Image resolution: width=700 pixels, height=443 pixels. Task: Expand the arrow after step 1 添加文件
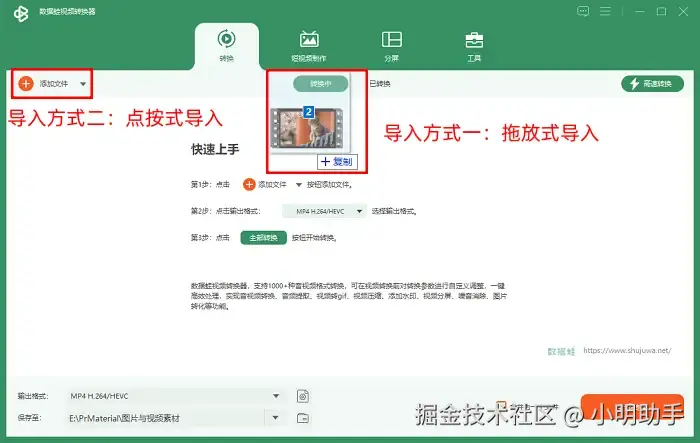pos(299,184)
